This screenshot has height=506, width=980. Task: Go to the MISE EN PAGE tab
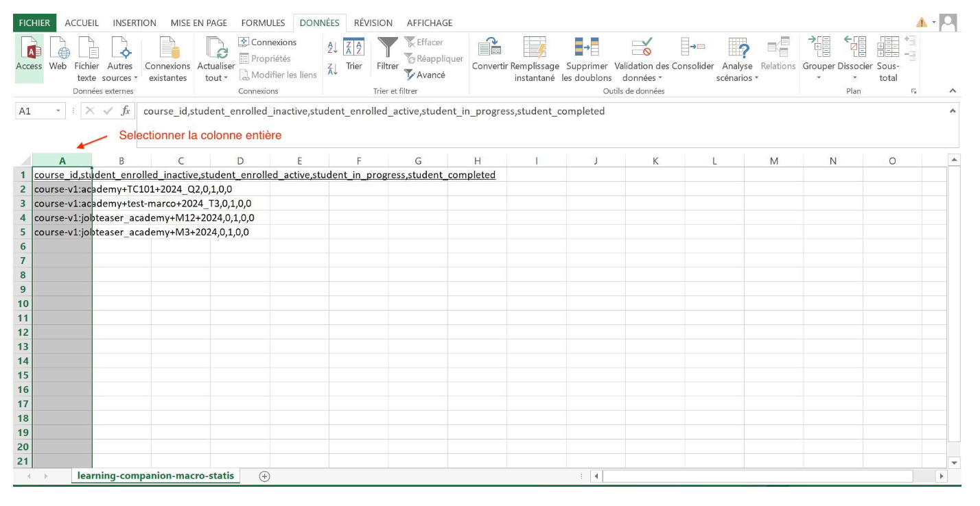pyautogui.click(x=199, y=23)
